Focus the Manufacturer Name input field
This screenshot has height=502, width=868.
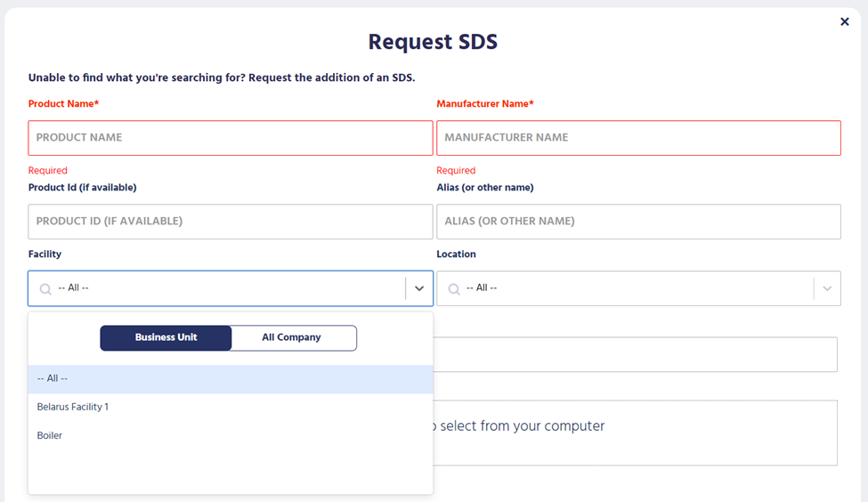click(637, 138)
